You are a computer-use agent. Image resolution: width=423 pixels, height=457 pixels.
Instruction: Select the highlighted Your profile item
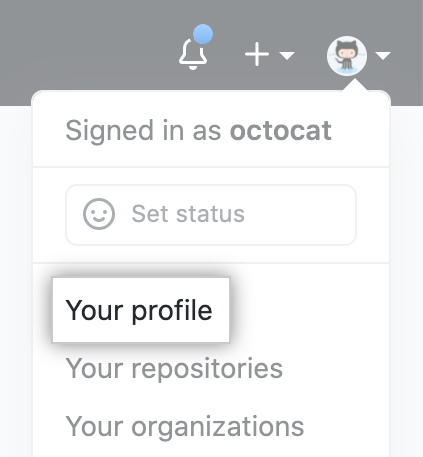click(x=141, y=310)
